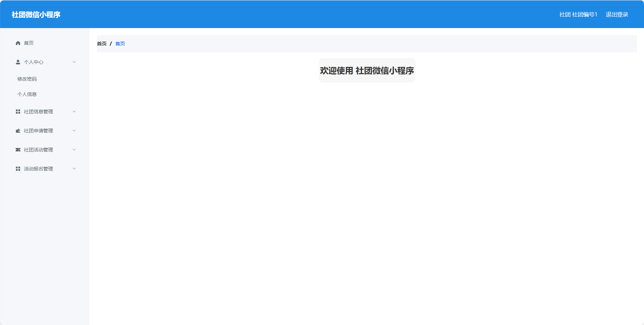Click the person icon next to 个人中心
The height and width of the screenshot is (325, 644).
(18, 62)
